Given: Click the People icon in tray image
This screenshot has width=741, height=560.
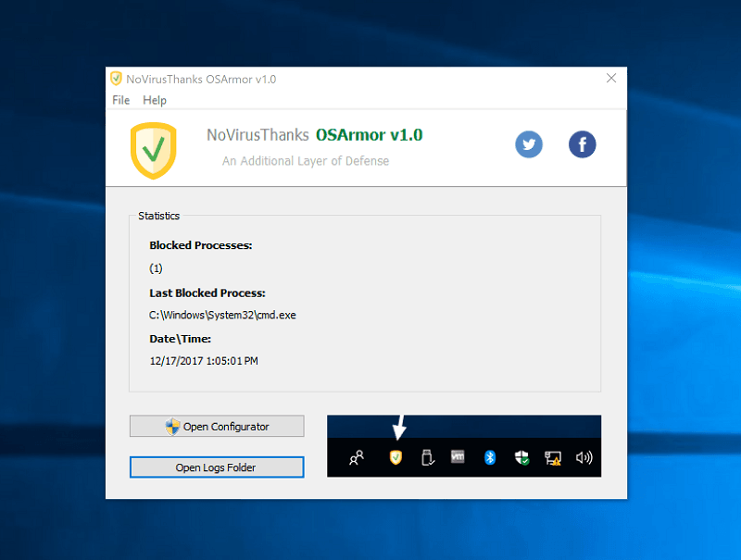Looking at the screenshot, I should coord(357,457).
